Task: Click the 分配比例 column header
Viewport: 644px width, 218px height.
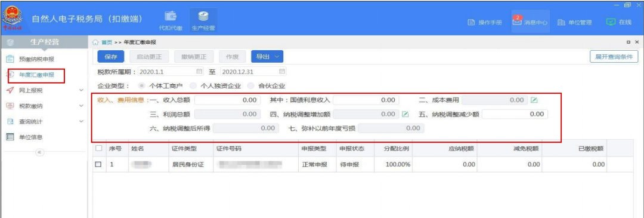Action: click(x=392, y=149)
